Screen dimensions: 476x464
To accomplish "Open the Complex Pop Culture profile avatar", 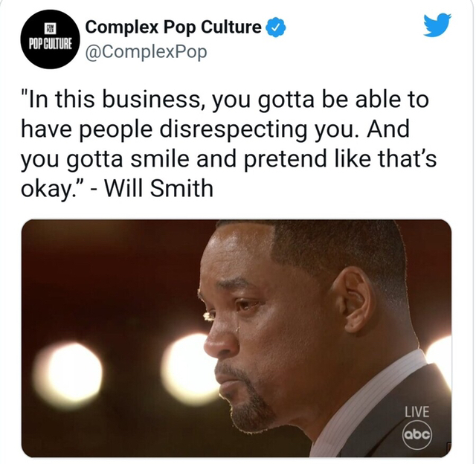I will (x=50, y=39).
